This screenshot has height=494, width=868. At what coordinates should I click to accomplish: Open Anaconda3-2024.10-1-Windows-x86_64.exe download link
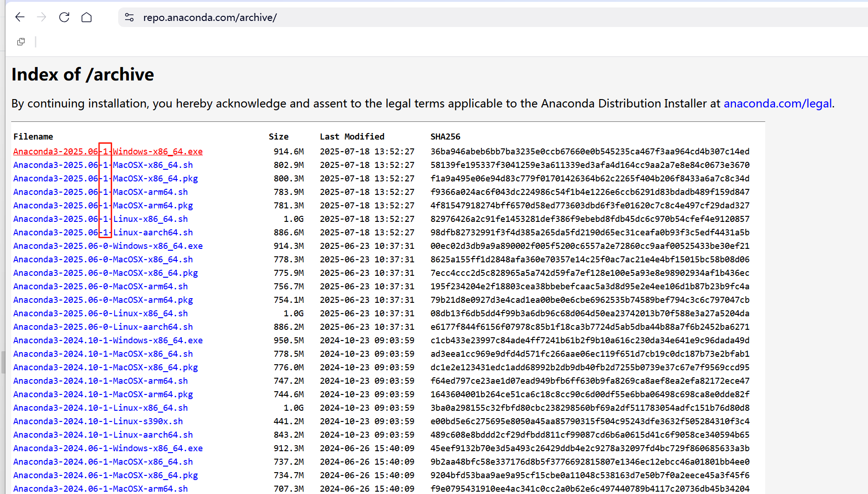coord(107,340)
